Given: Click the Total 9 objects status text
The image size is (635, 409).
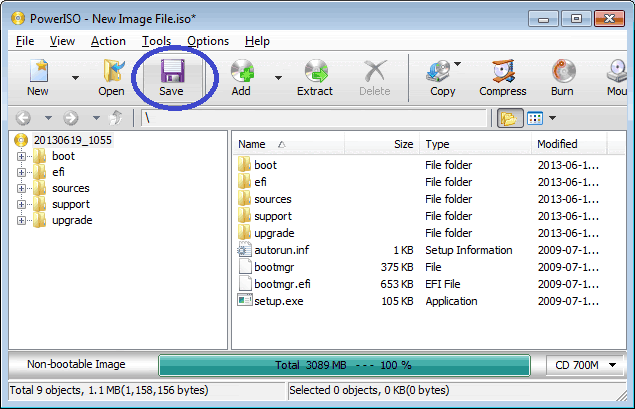Looking at the screenshot, I should (x=109, y=390).
